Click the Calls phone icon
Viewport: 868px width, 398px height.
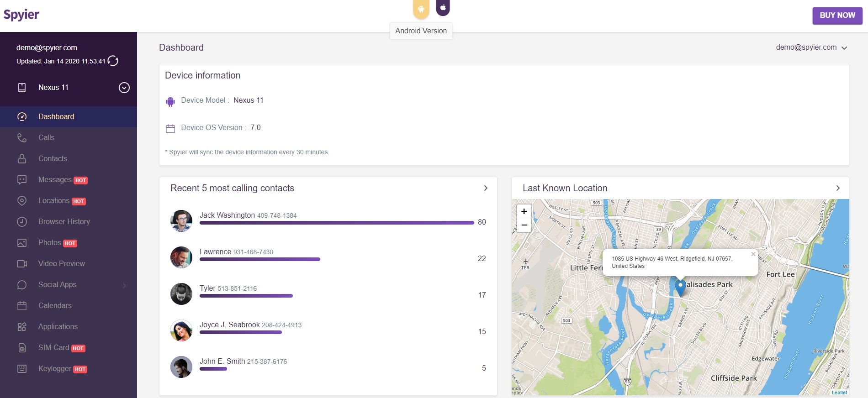[x=22, y=138]
